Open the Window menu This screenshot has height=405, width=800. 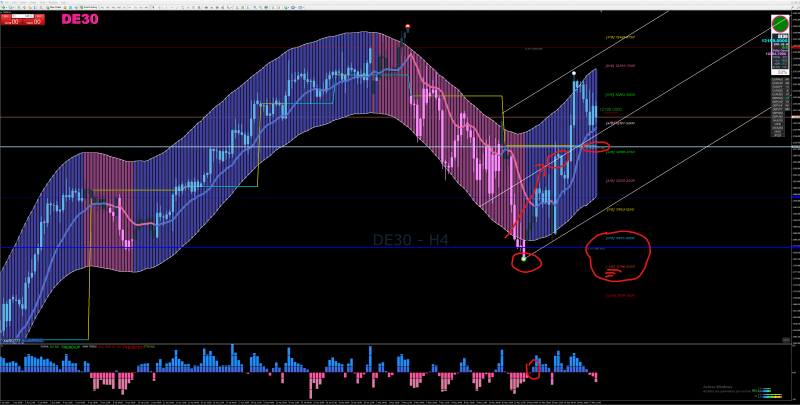click(x=53, y=2)
